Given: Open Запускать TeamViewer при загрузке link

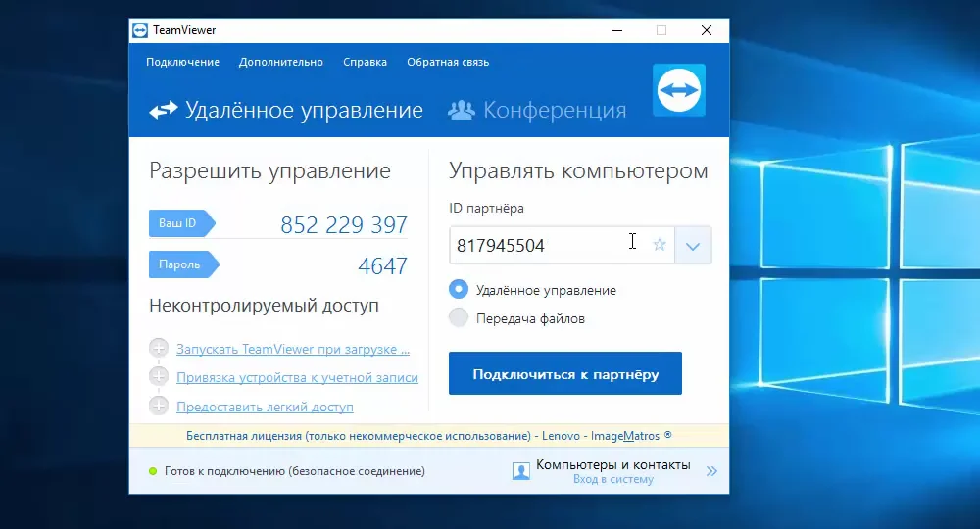Looking at the screenshot, I should (292, 349).
